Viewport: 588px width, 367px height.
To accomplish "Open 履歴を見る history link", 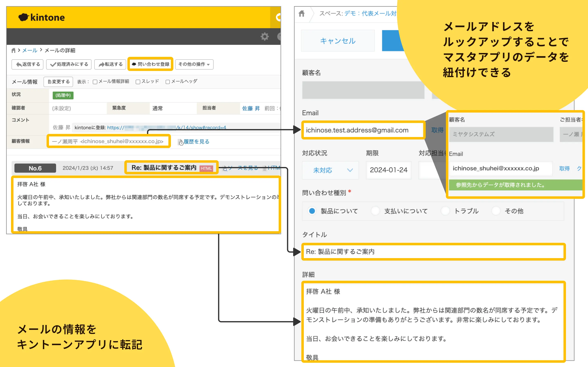I will point(196,142).
